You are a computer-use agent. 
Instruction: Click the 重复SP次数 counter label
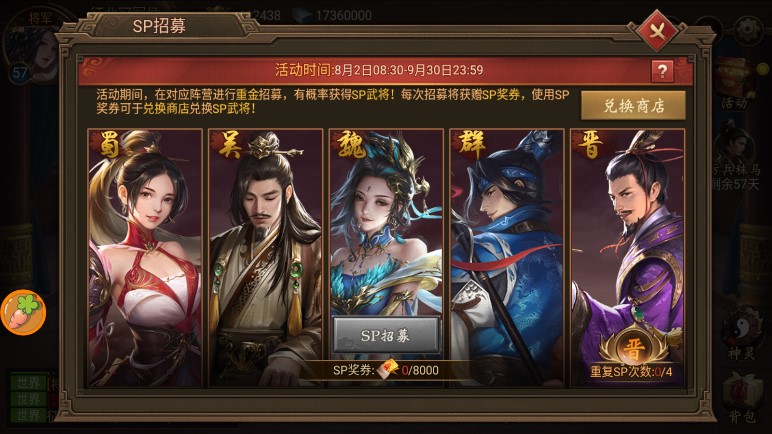(631, 372)
